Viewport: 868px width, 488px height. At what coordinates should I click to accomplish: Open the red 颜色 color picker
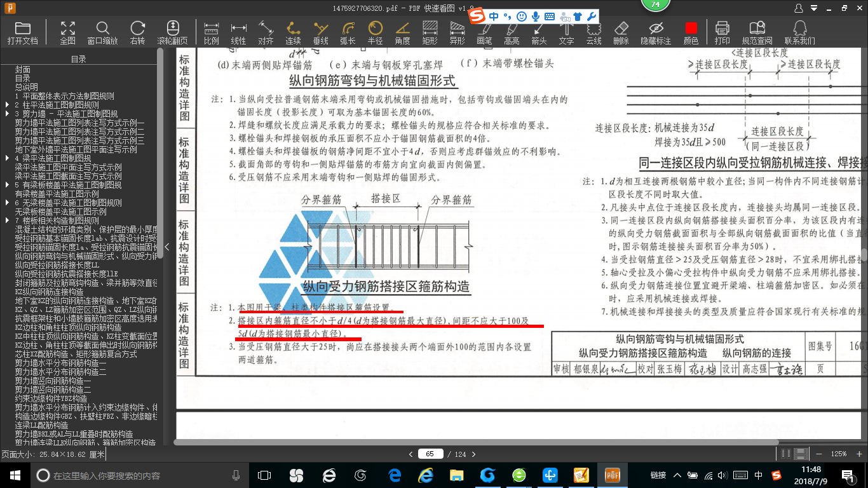click(691, 32)
